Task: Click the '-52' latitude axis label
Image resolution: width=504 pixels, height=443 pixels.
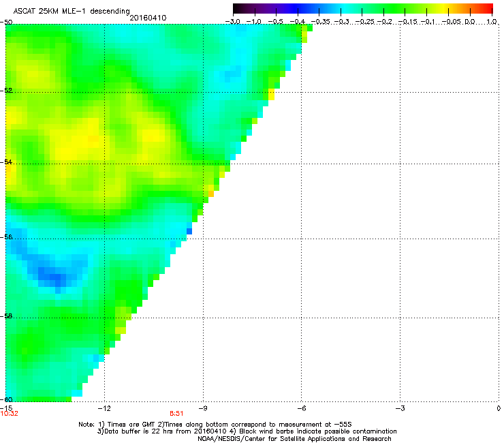Action: point(6,91)
